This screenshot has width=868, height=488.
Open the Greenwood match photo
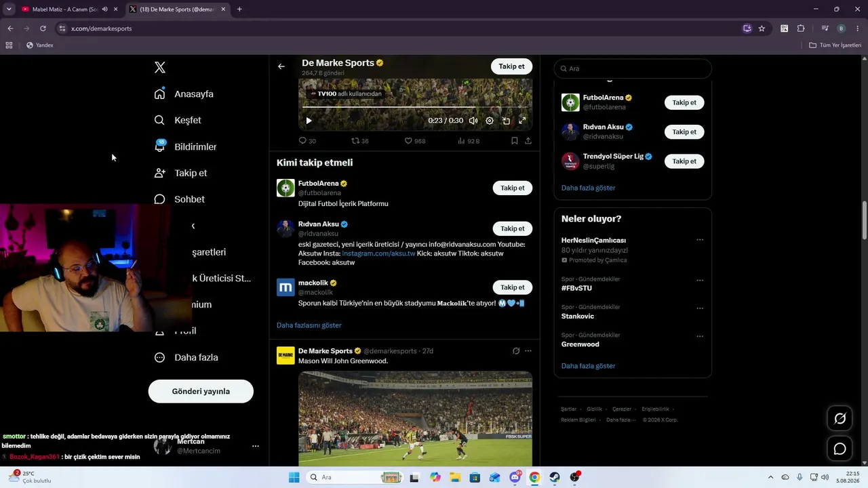(415, 418)
